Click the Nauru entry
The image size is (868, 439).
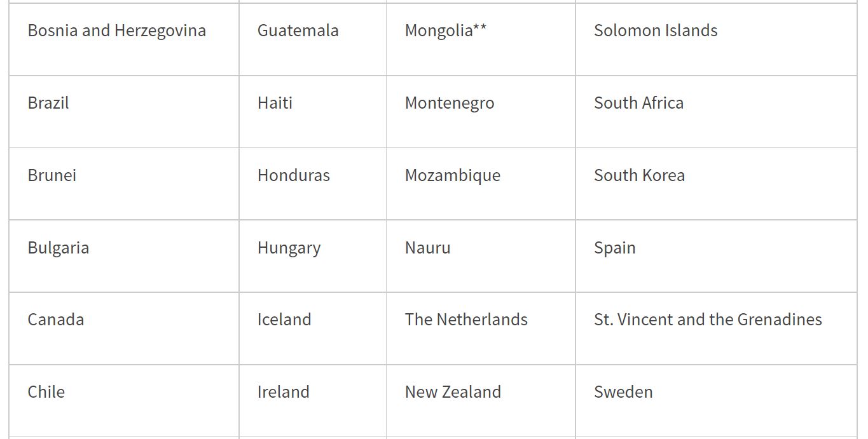(427, 248)
